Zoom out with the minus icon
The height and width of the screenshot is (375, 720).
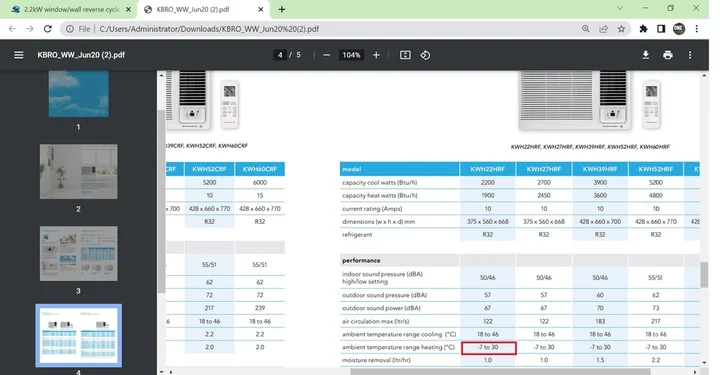click(326, 55)
